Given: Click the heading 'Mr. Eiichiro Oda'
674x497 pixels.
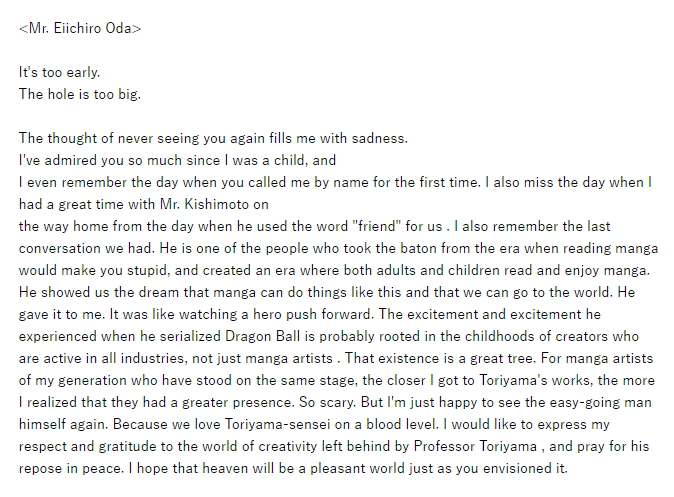Looking at the screenshot, I should point(80,28).
